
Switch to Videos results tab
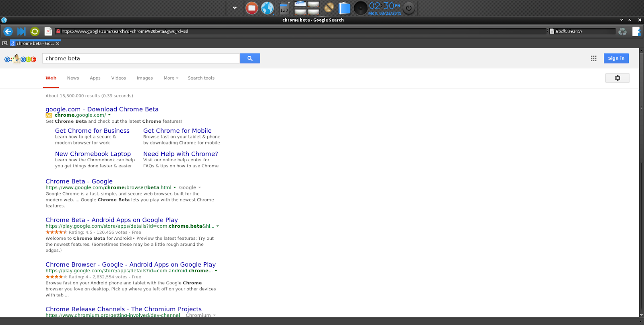click(x=119, y=78)
